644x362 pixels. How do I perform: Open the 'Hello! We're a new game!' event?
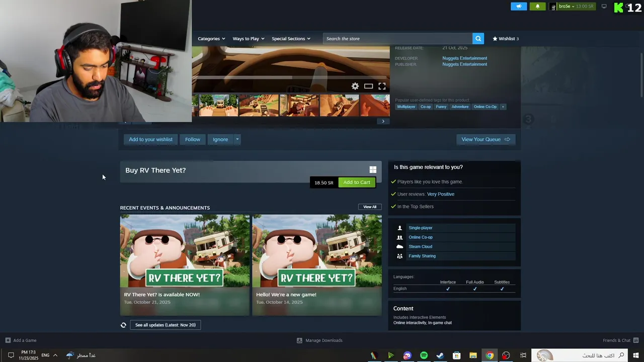[x=317, y=265]
